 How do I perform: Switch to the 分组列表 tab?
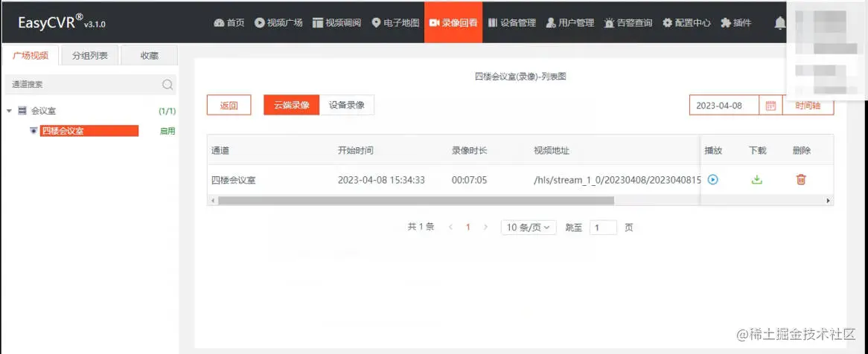(89, 55)
